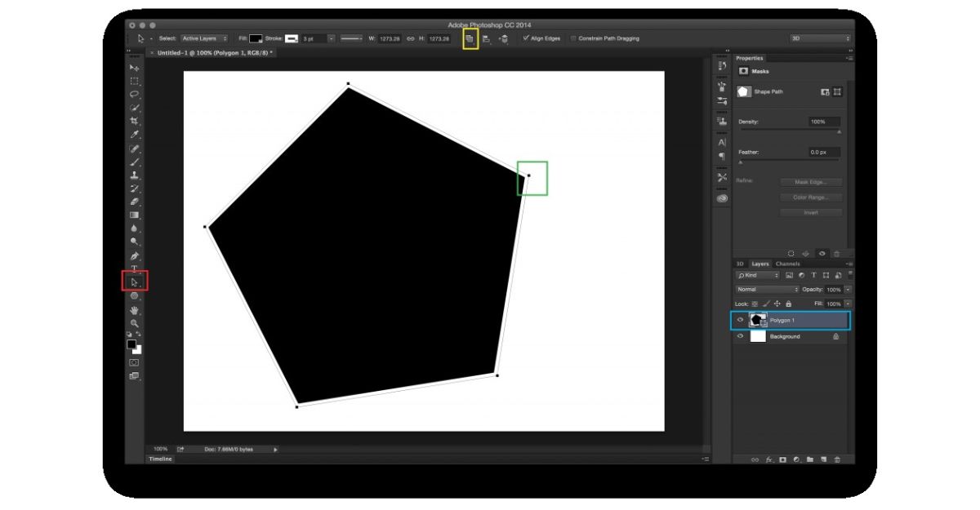The image size is (980, 510).
Task: Click the Color Range button
Action: point(811,197)
